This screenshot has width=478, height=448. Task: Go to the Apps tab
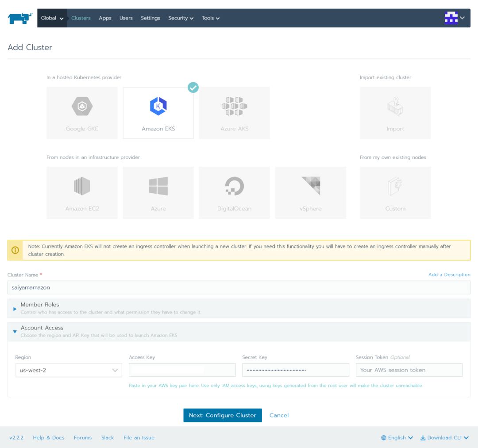click(105, 18)
